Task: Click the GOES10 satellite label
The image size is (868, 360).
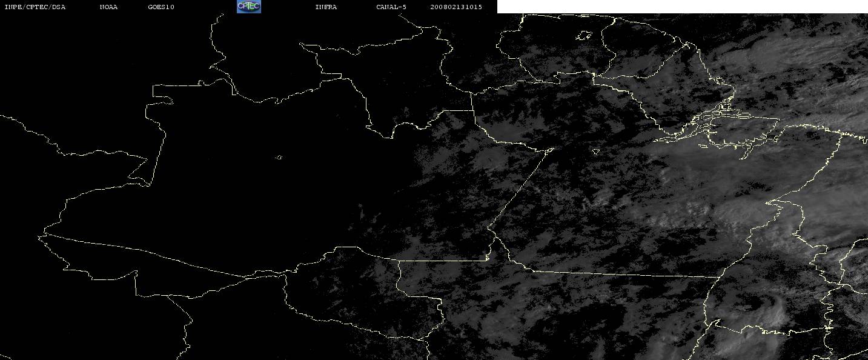Action: [x=161, y=7]
